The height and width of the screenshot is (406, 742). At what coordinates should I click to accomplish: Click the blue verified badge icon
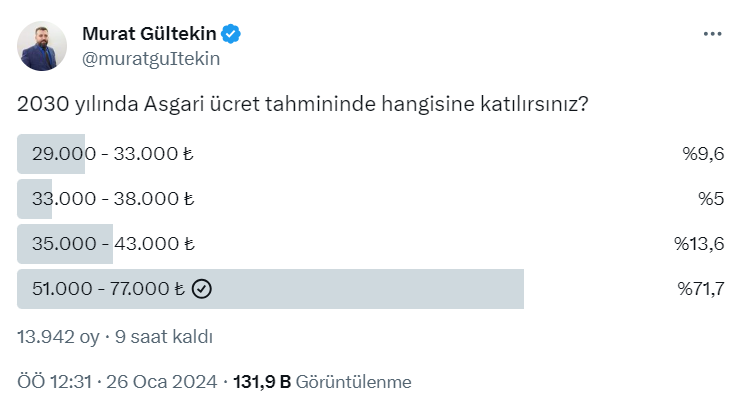click(x=231, y=35)
